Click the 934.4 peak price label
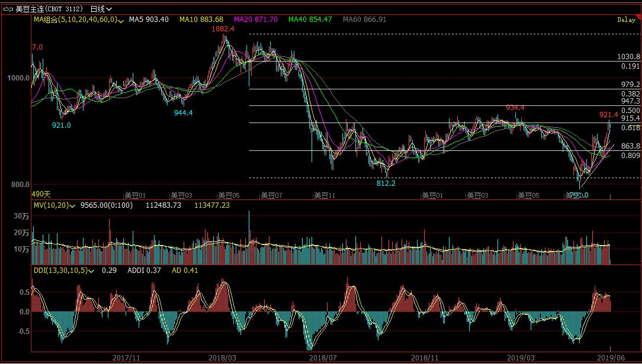The width and height of the screenshot is (642, 364). coord(515,108)
